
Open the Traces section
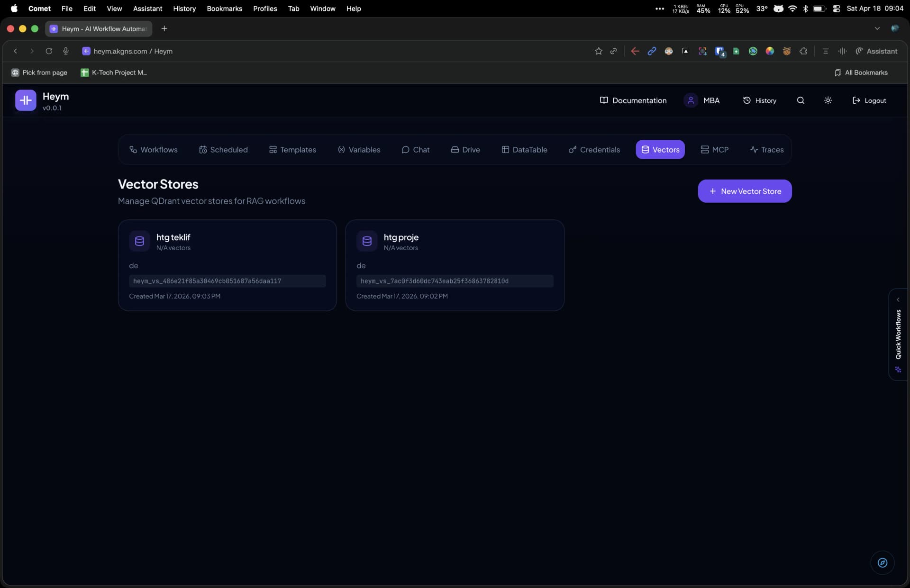coord(766,149)
